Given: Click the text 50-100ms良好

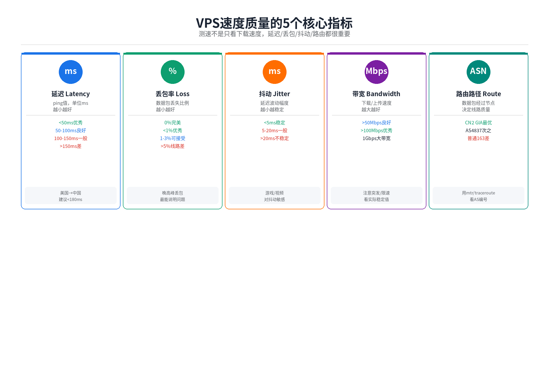Looking at the screenshot, I should pyautogui.click(x=71, y=130).
